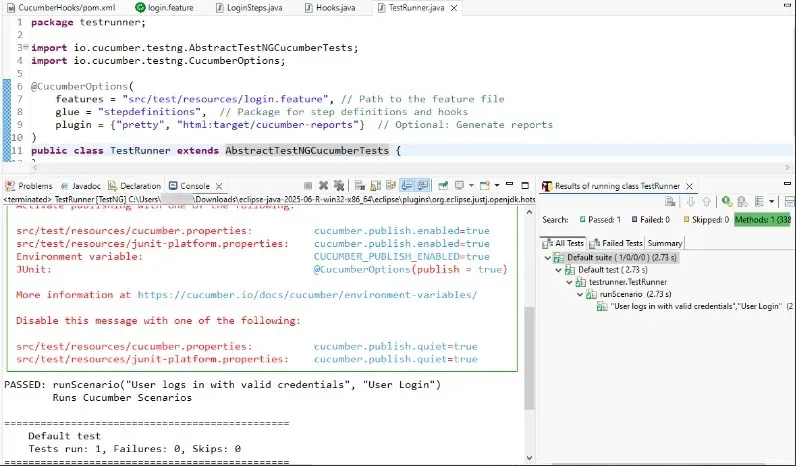
Task: Click AbstractTestNGCucumberTests highlighted in line 11
Action: coord(307,151)
